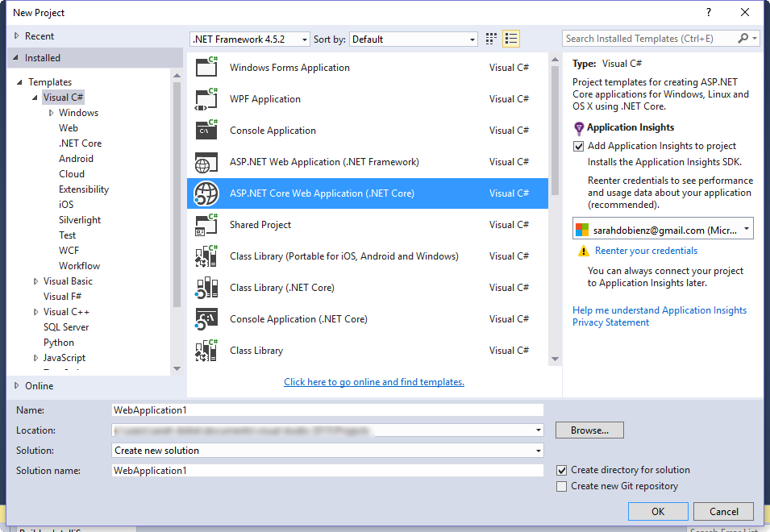
Task: Click the Solution name input field
Action: 327,471
